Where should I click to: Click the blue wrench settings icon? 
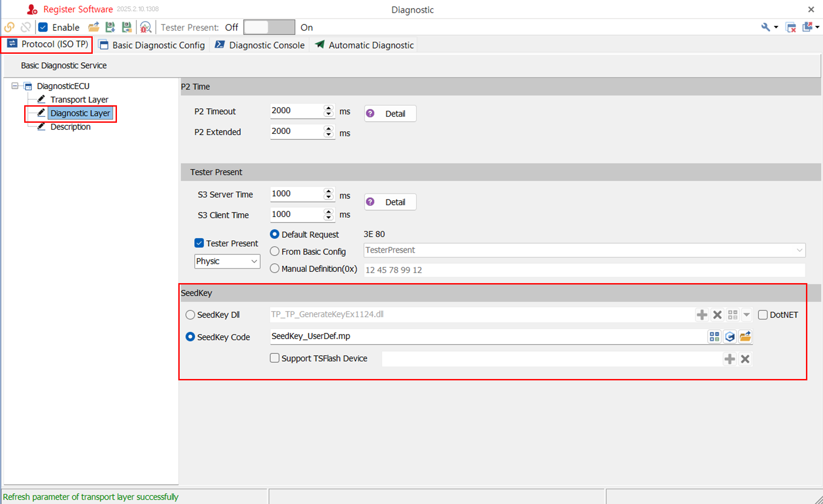(x=766, y=27)
